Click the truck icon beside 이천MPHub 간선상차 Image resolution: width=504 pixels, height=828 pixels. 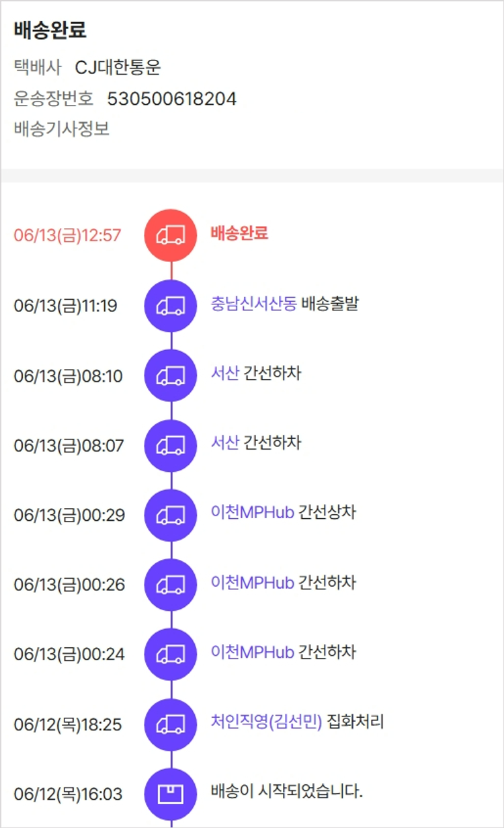click(x=171, y=515)
